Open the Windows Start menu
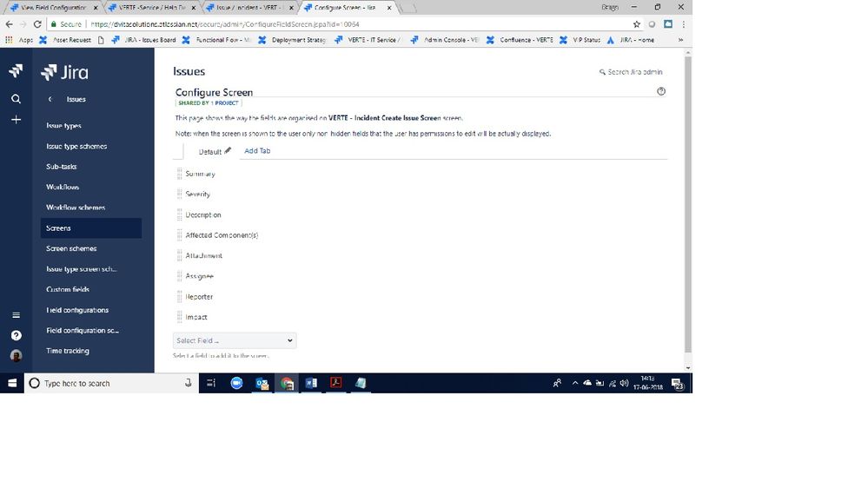 pyautogui.click(x=12, y=383)
